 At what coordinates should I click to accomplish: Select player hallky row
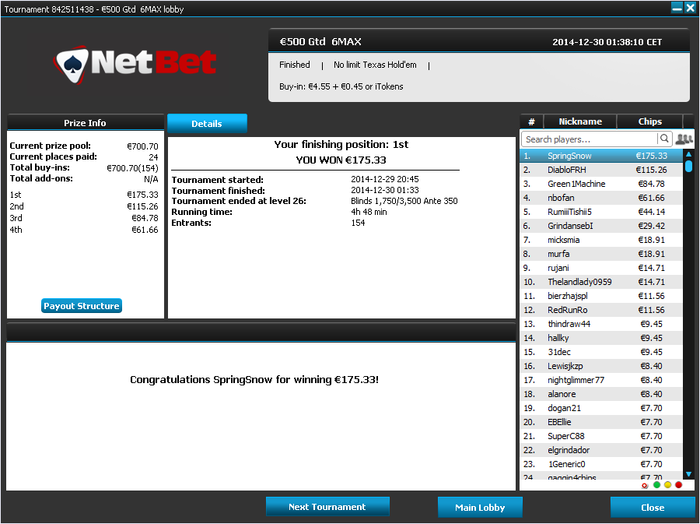tap(601, 338)
